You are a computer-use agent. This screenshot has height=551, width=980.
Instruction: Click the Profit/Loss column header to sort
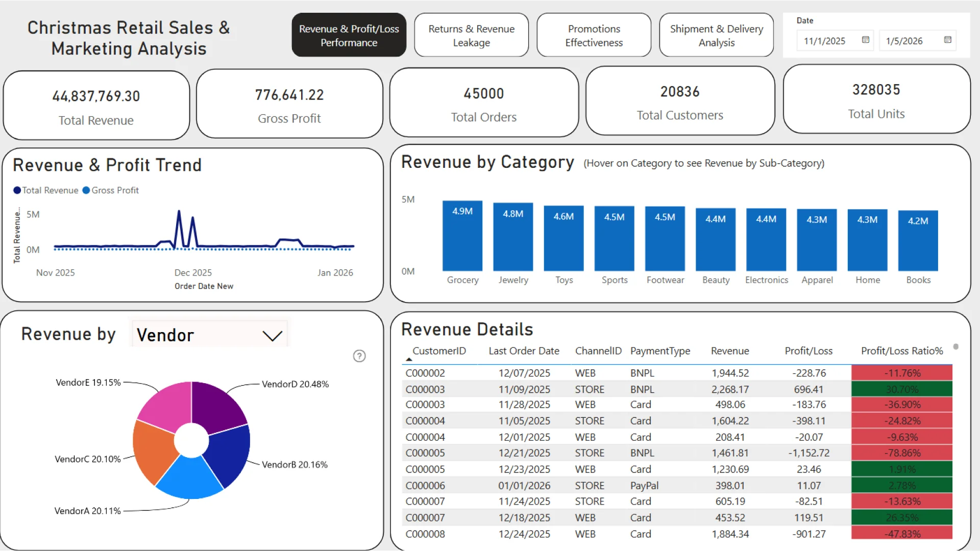click(808, 351)
